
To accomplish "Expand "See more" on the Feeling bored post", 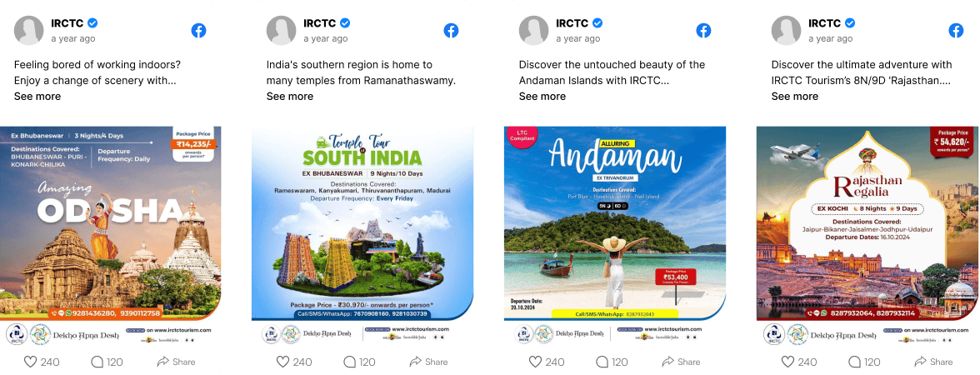I will click(37, 97).
